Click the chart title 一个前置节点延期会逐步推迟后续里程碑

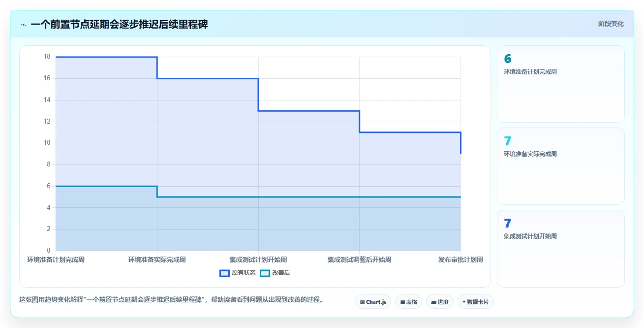[x=119, y=24]
